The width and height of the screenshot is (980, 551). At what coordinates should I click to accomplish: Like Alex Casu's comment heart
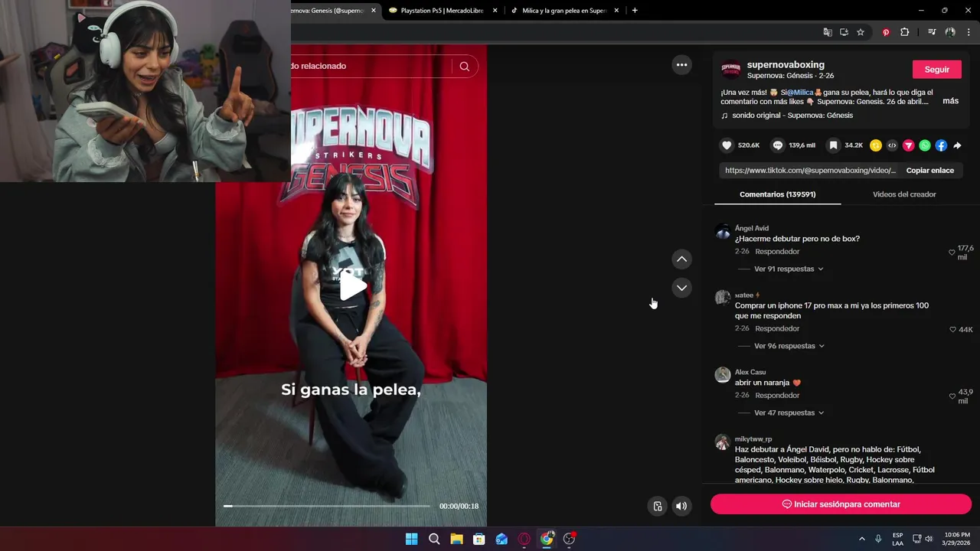tap(952, 396)
